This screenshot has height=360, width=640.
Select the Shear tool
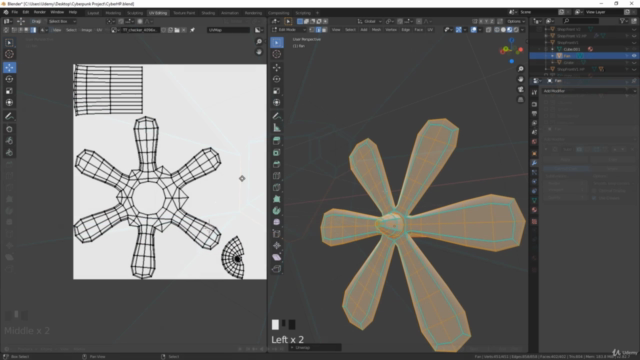coord(277,257)
